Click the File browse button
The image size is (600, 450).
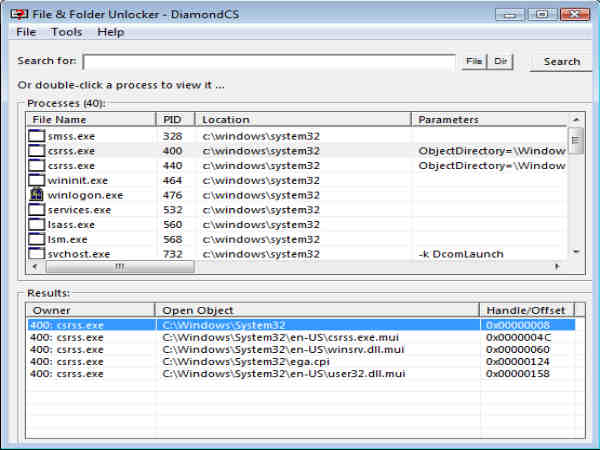[x=474, y=62]
